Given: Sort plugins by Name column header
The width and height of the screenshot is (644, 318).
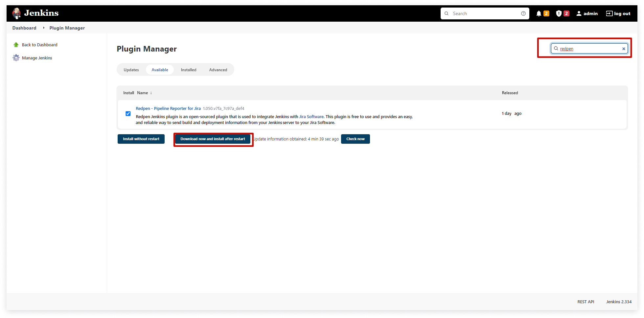Looking at the screenshot, I should point(144,93).
